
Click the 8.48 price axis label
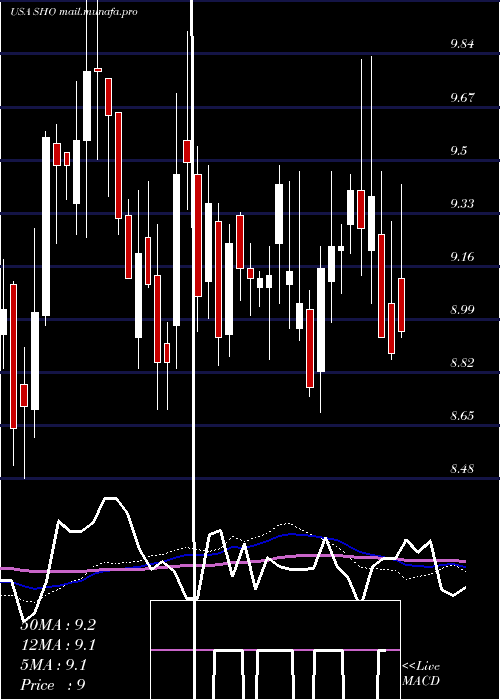462,469
